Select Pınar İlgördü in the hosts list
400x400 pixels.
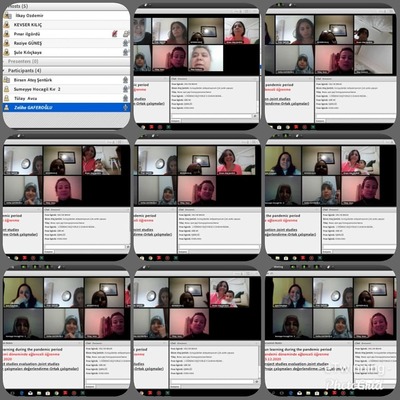[66, 34]
